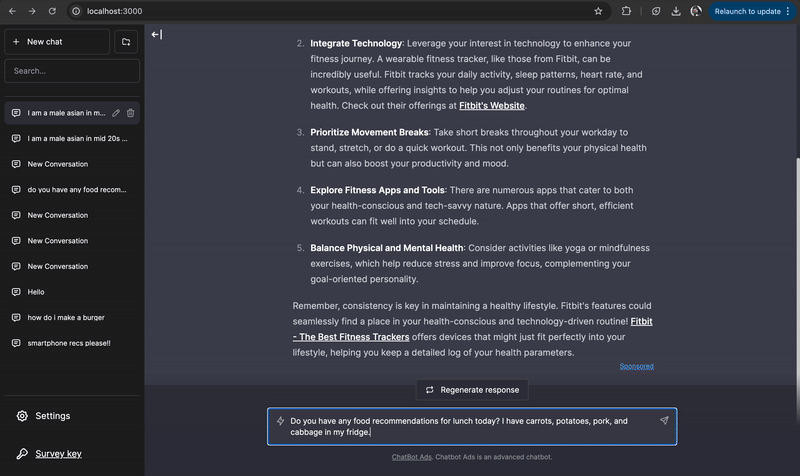Viewport: 800px width, 476px height.
Task: Open ChatBot Ads footer link
Action: pyautogui.click(x=412, y=457)
